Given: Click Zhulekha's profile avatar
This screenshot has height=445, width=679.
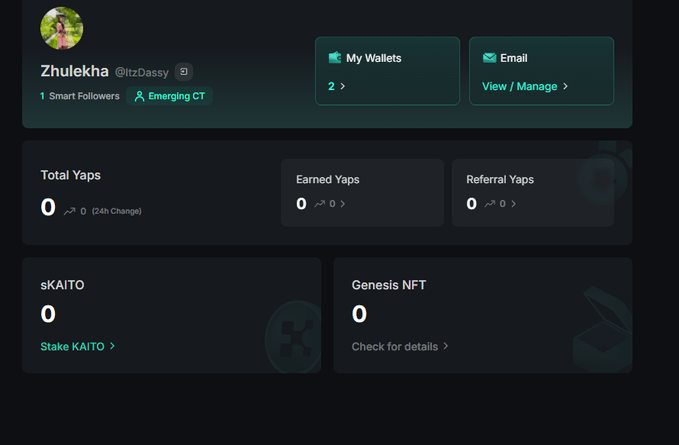Looking at the screenshot, I should pyautogui.click(x=61, y=28).
